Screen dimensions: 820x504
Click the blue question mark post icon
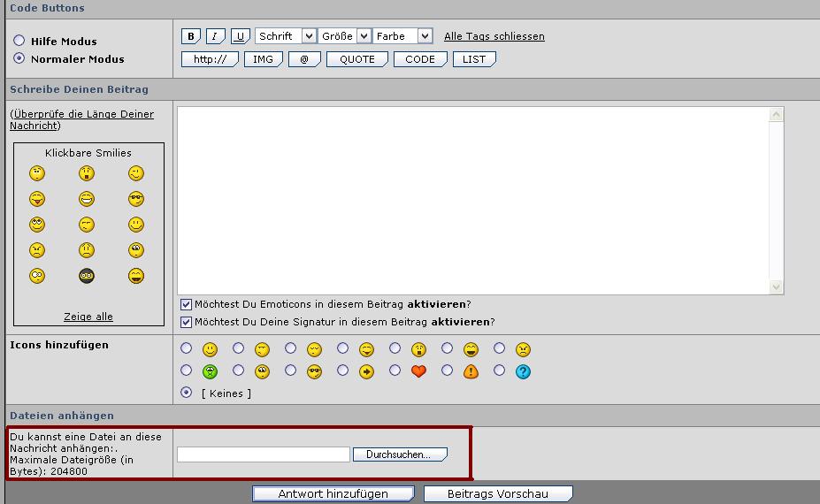(x=523, y=371)
